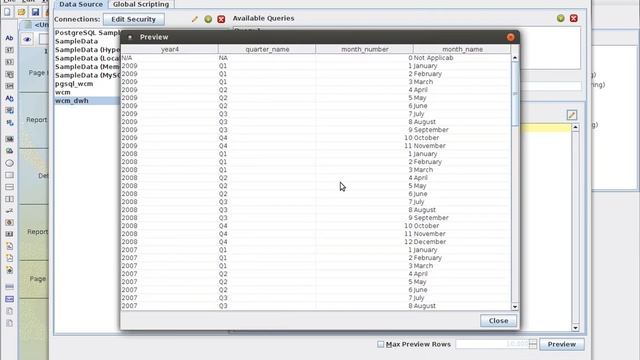Click Close button in Preview dialog
Screen dimensions: 640x360
[x=498, y=321]
